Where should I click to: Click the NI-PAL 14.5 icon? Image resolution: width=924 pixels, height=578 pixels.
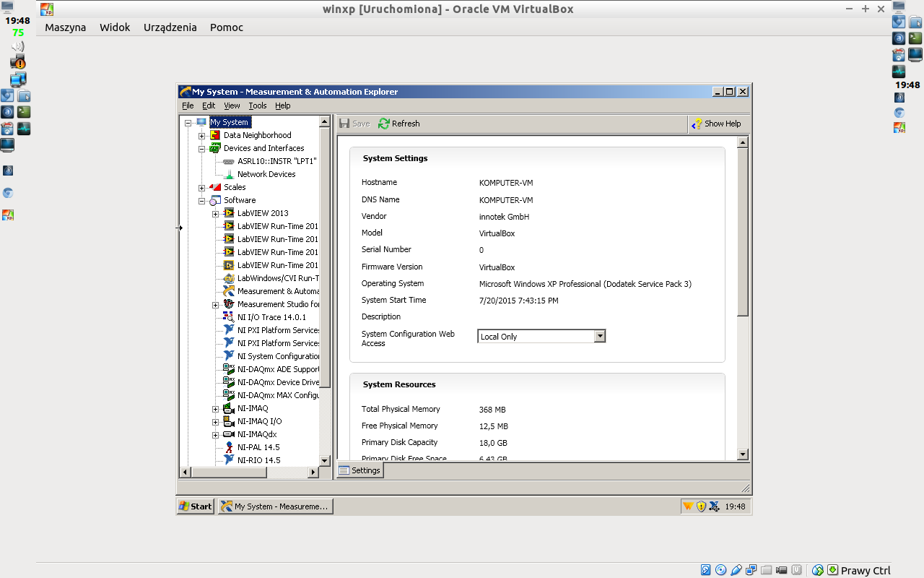pyautogui.click(x=229, y=447)
